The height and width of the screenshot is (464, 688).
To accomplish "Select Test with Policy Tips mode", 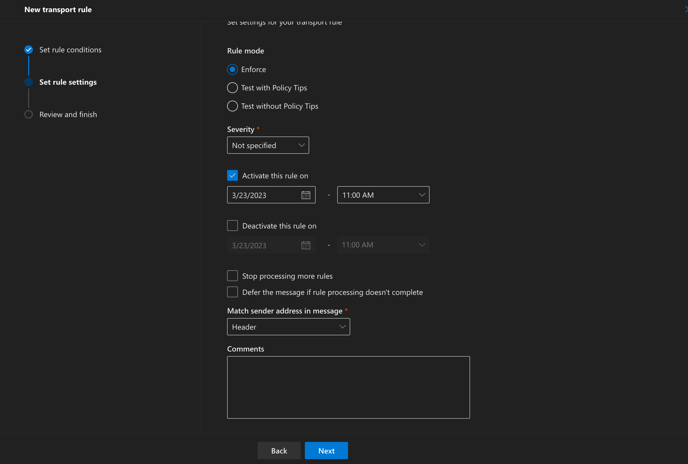I will click(x=232, y=88).
